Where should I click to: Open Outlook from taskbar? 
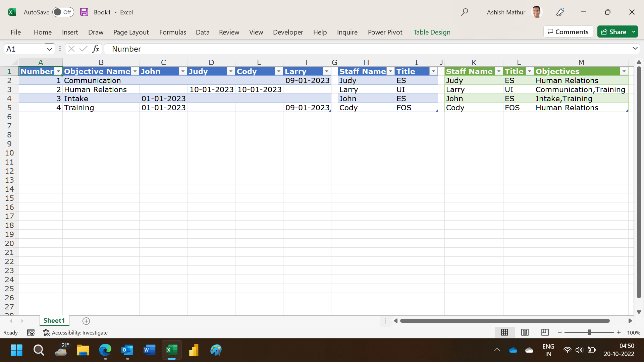tap(127, 350)
